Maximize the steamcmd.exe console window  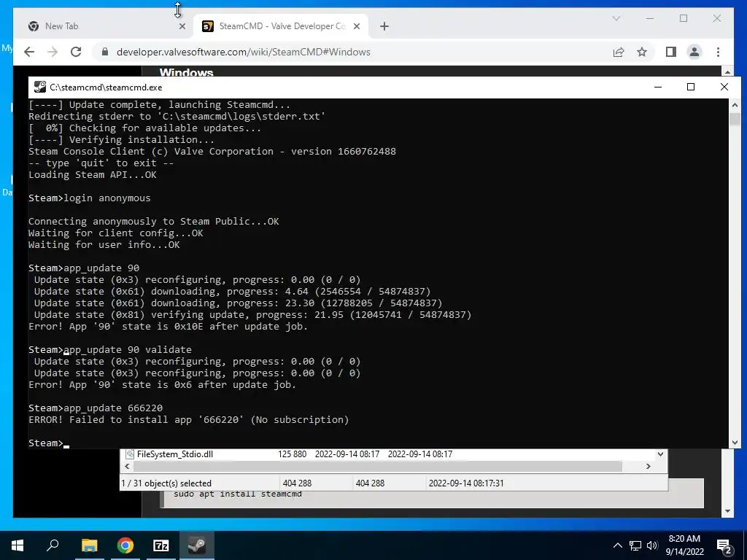click(691, 87)
